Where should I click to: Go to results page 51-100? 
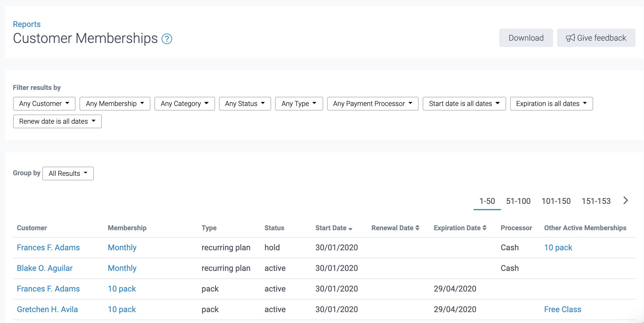(518, 201)
